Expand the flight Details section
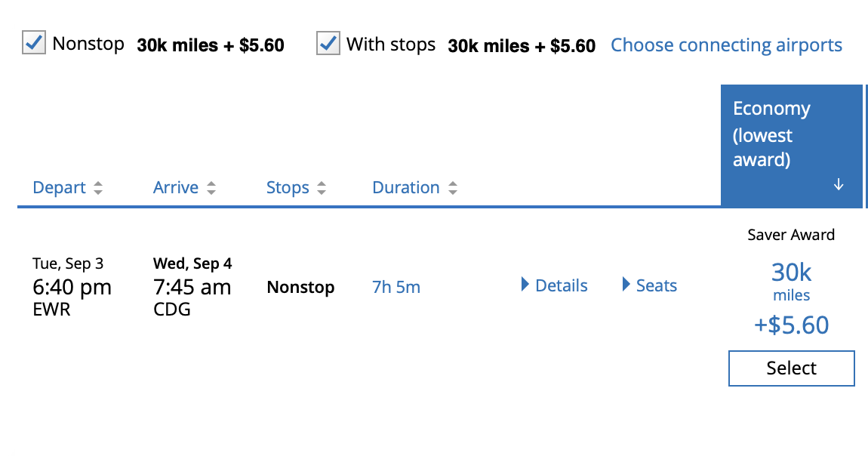Image resolution: width=868 pixels, height=456 pixels. point(561,285)
